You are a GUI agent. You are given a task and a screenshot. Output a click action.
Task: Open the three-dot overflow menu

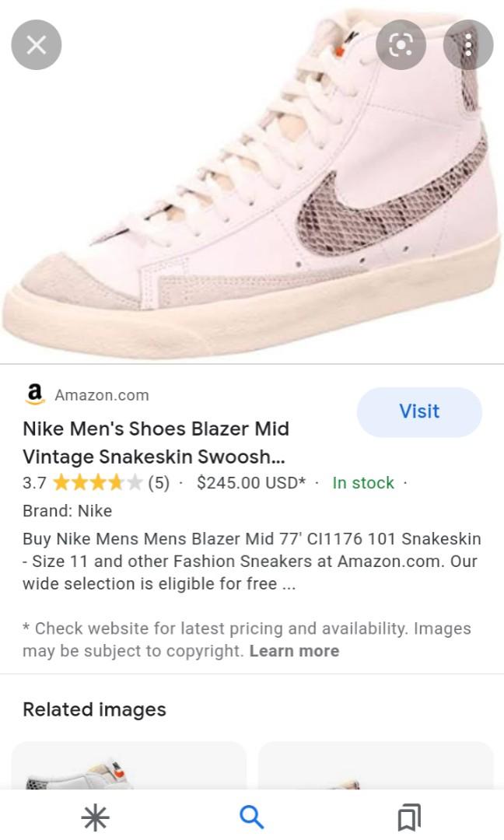click(x=468, y=45)
